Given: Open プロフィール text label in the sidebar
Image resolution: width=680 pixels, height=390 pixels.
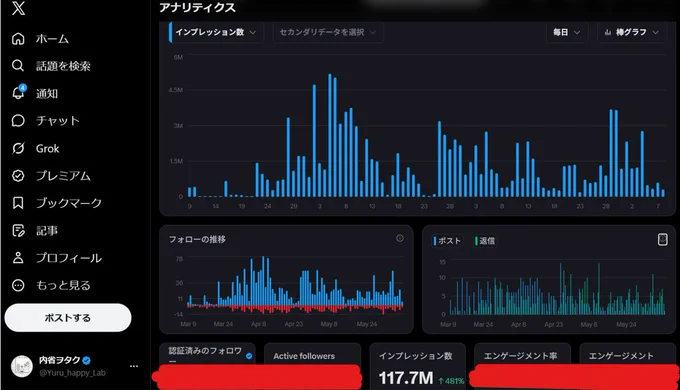Looking at the screenshot, I should [x=69, y=258].
